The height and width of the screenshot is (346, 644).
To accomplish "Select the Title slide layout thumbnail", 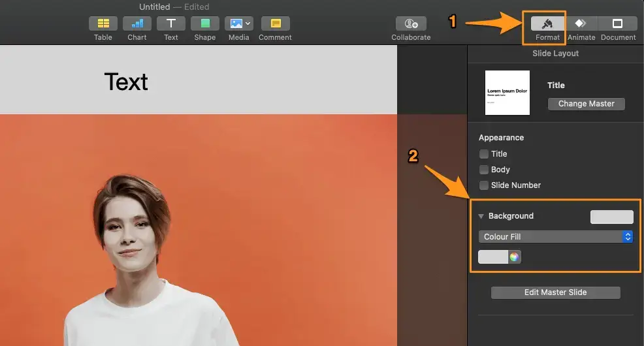I will point(507,93).
